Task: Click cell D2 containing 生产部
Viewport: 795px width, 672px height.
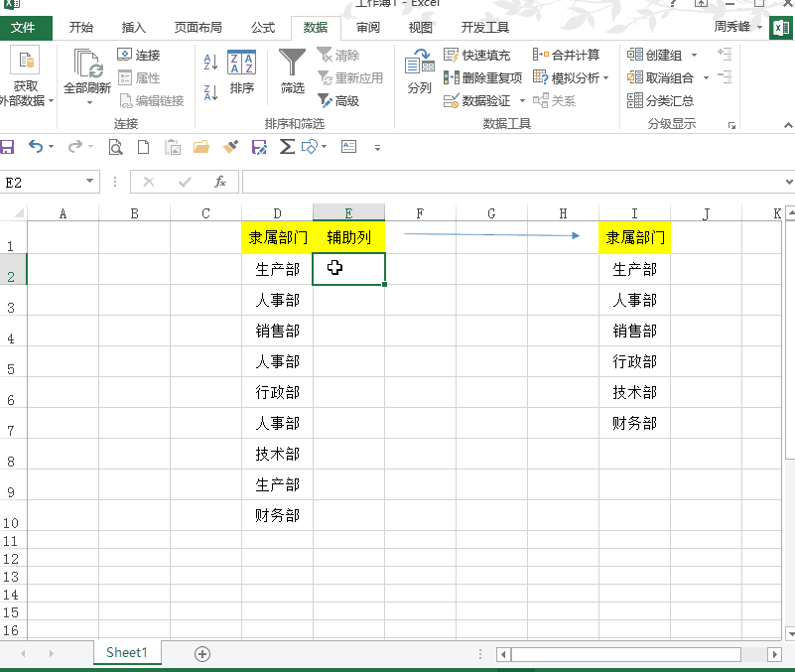Action: coord(277,269)
